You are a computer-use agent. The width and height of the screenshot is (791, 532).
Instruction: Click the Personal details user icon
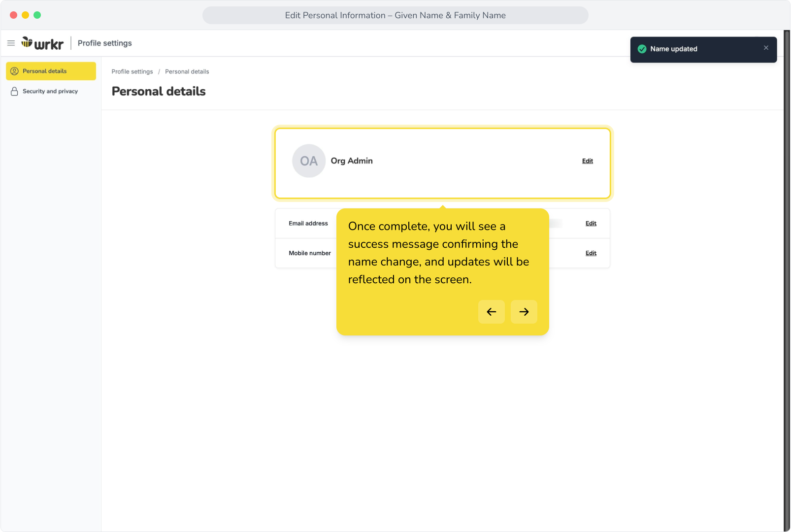14,71
